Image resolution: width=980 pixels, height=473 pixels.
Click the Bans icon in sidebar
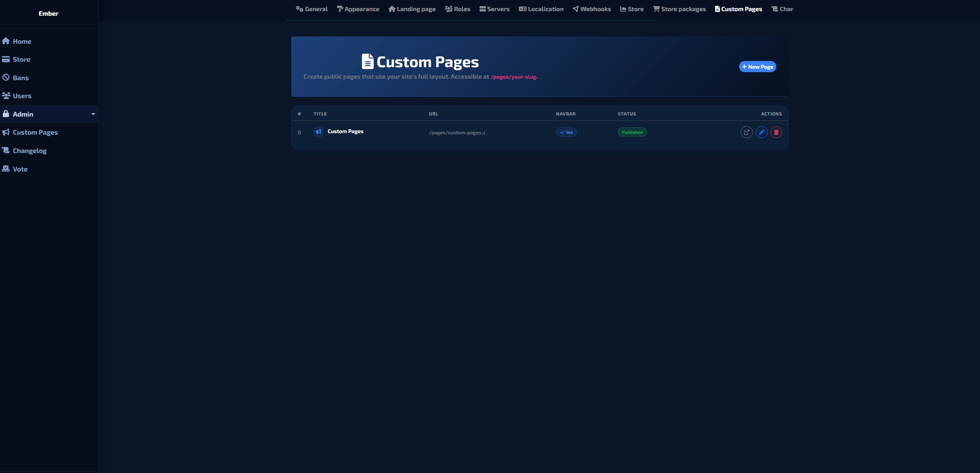pyautogui.click(x=6, y=77)
